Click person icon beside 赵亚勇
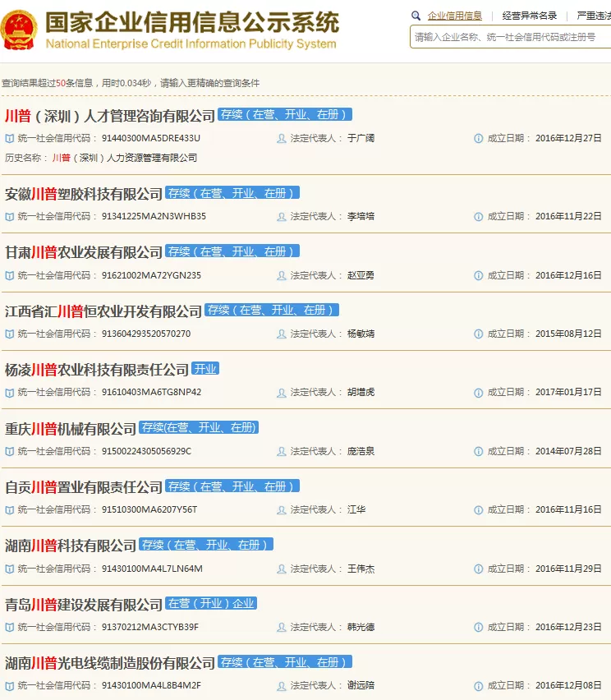This screenshot has width=611, height=700. pos(282,276)
